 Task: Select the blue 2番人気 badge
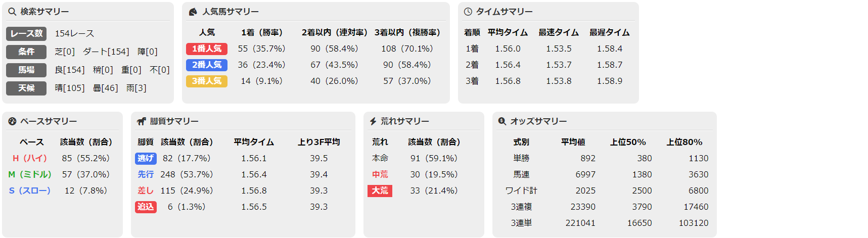pyautogui.click(x=207, y=65)
